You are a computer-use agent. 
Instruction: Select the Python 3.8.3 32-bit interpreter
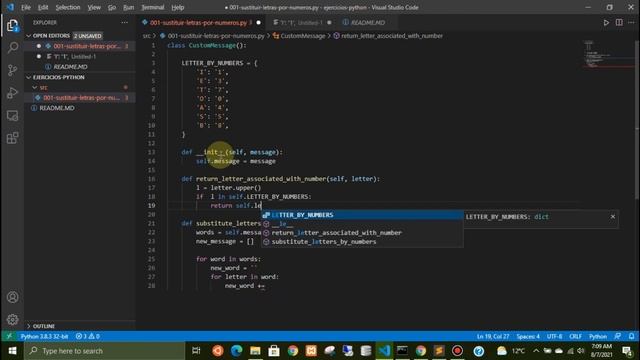(x=44, y=336)
